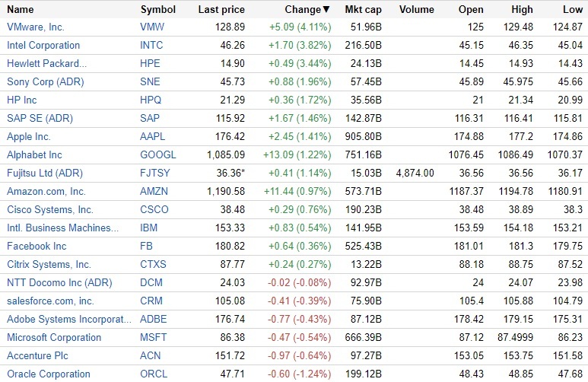Click the CSCO ticker symbol
Image resolution: width=588 pixels, height=382 pixels.
pyautogui.click(x=154, y=209)
